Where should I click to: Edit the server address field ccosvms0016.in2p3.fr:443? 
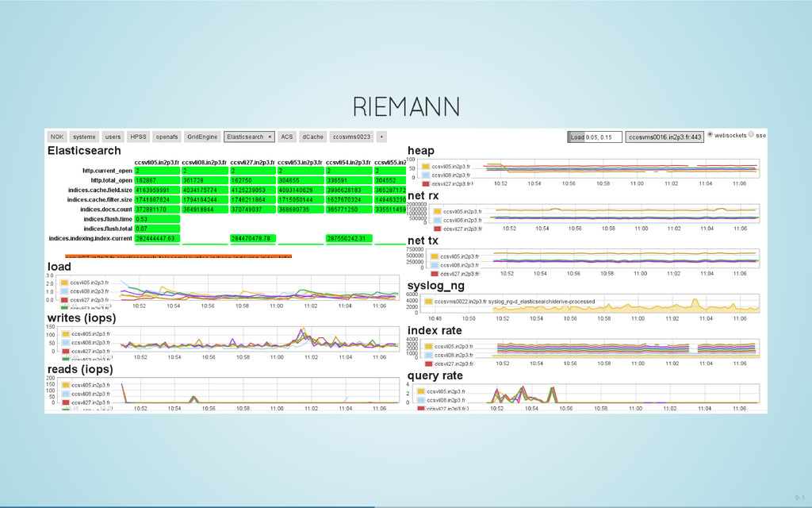coord(665,137)
